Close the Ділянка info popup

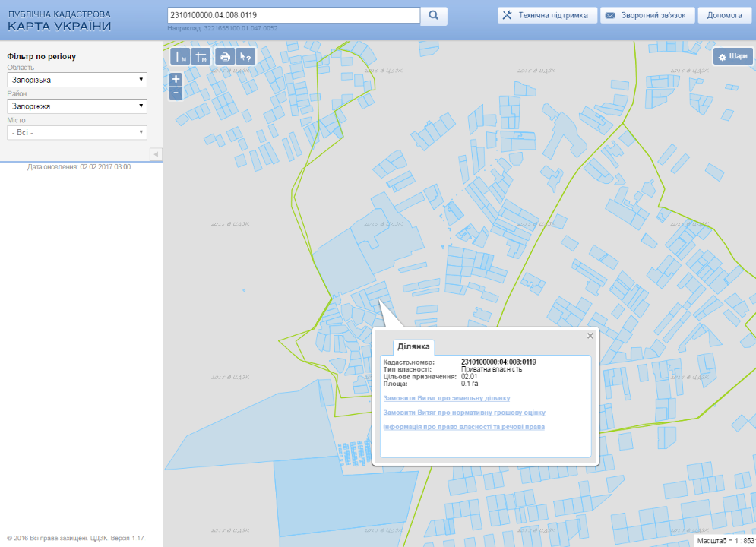[x=590, y=335]
